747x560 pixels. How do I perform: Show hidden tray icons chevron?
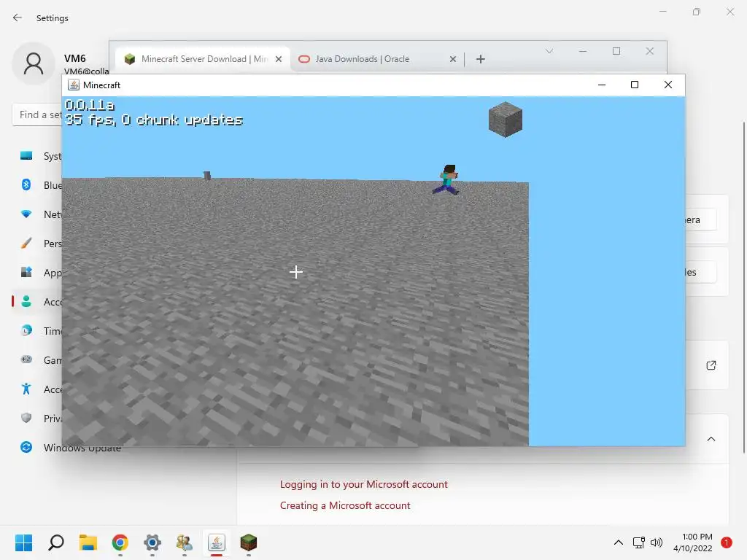tap(619, 542)
